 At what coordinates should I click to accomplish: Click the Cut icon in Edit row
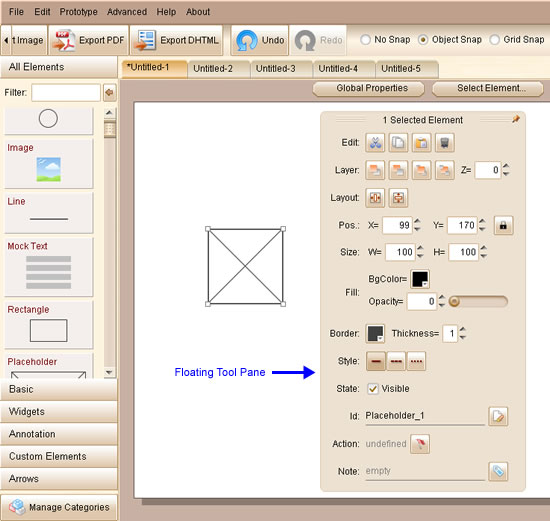tap(375, 143)
